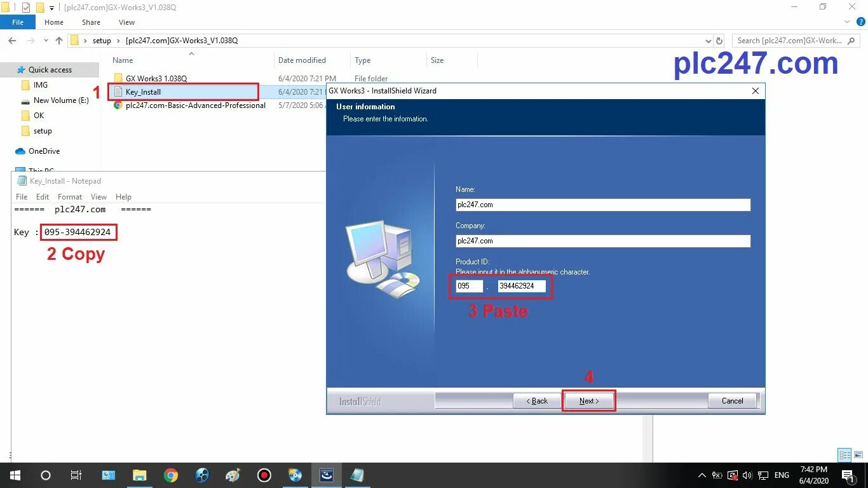Click Back button in InstallShield Wizard
The width and height of the screenshot is (868, 488).
[x=537, y=401]
